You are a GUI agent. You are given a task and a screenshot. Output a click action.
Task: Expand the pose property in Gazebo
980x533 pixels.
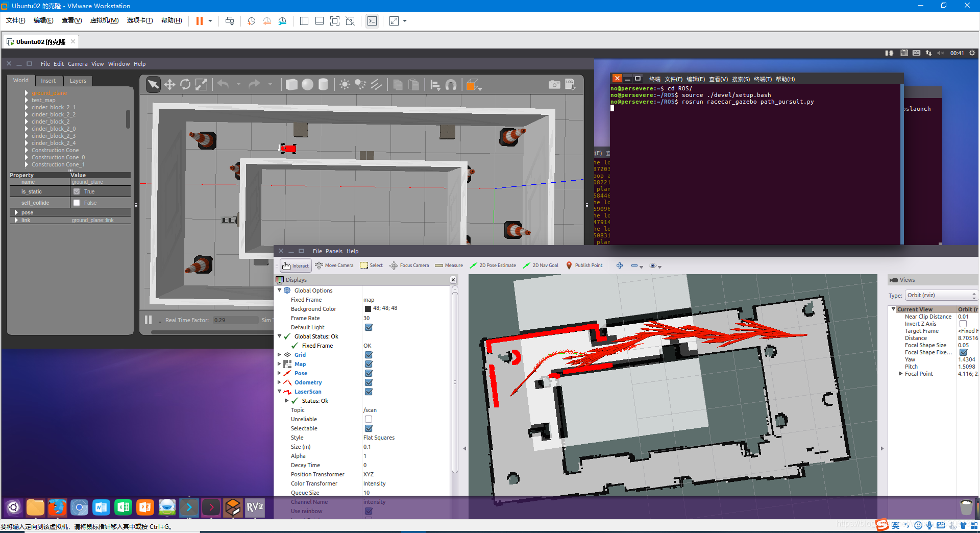click(x=16, y=212)
